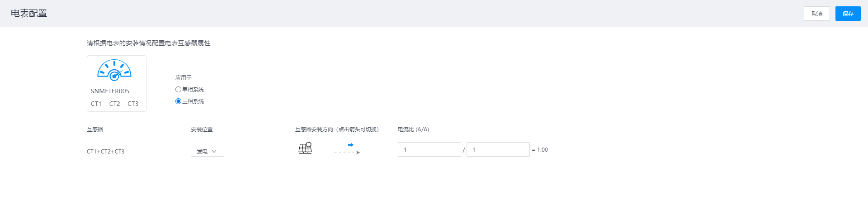The height and width of the screenshot is (220, 868).
Task: Click the dashed gray arrow line
Action: [x=347, y=153]
